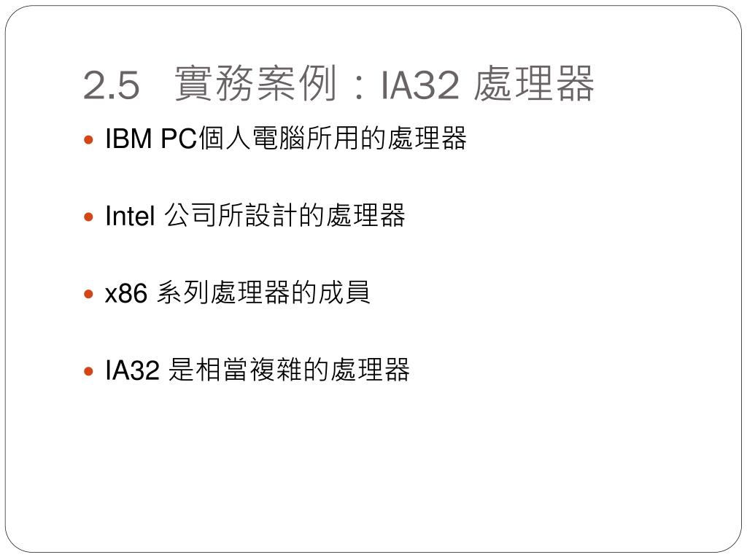
Task: Select the x86 系列處理器的成員 bullet text
Action: coord(237,292)
